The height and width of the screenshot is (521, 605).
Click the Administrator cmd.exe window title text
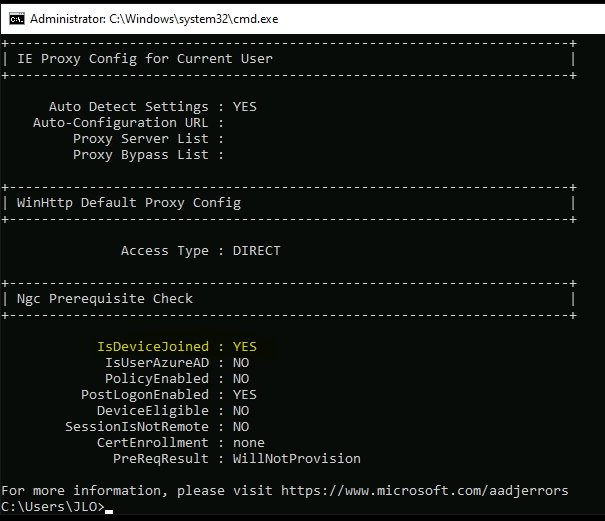154,19
